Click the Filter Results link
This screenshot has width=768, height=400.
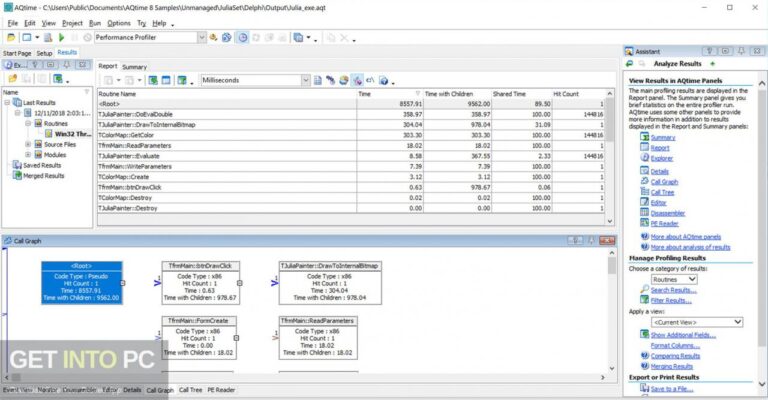tap(671, 300)
